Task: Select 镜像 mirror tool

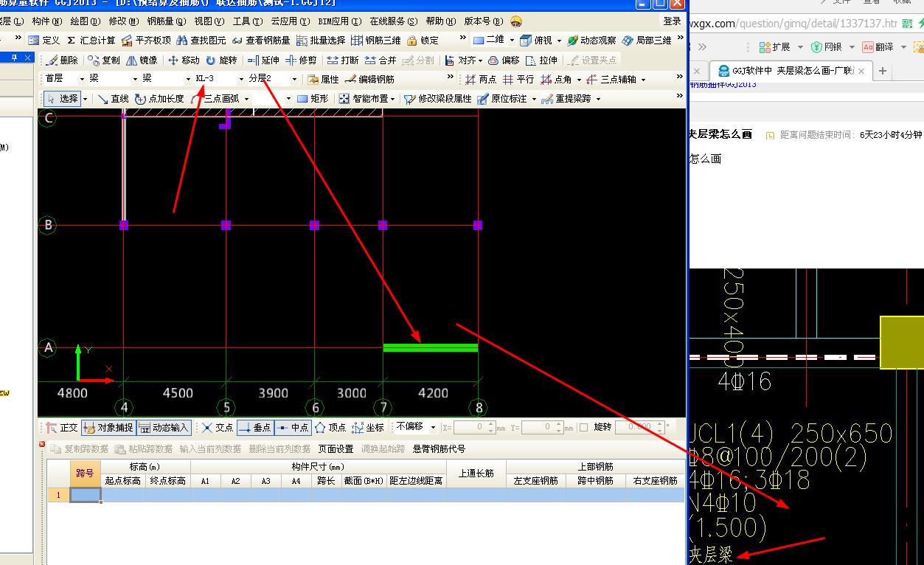Action: tap(142, 60)
